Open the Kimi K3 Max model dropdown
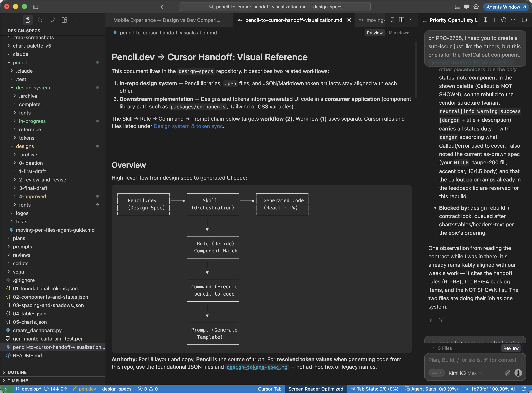Viewport: 532px width, 393px height. 465,373
